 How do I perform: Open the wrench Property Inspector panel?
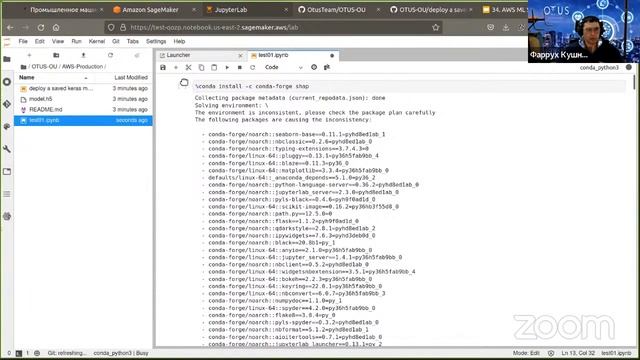7,149
